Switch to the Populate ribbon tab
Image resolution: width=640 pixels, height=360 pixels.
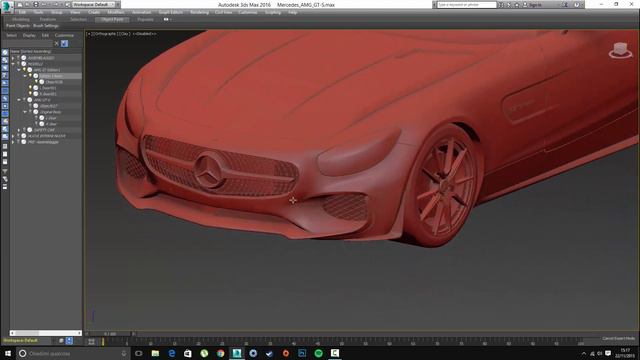pos(145,19)
